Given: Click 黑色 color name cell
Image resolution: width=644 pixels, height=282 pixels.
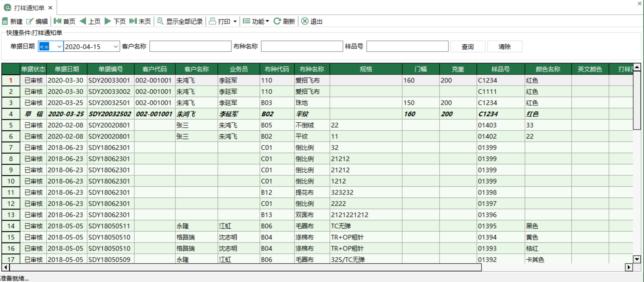Looking at the screenshot, I should pyautogui.click(x=548, y=226).
